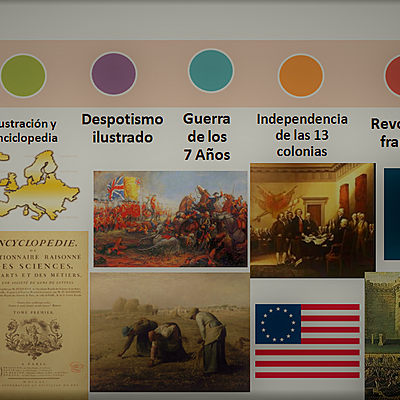Open the Gleaners painting of field workers
This screenshot has width=400, height=400.
170,332
